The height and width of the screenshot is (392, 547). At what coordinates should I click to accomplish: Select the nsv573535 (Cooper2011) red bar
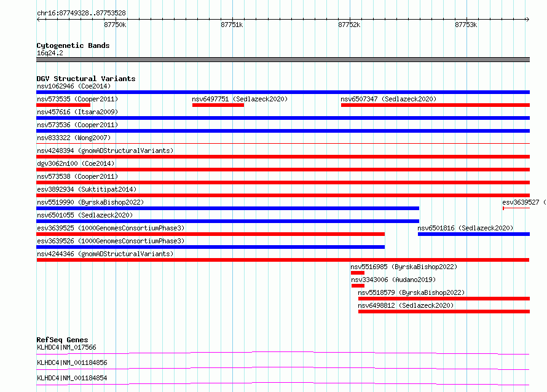[x=63, y=105]
